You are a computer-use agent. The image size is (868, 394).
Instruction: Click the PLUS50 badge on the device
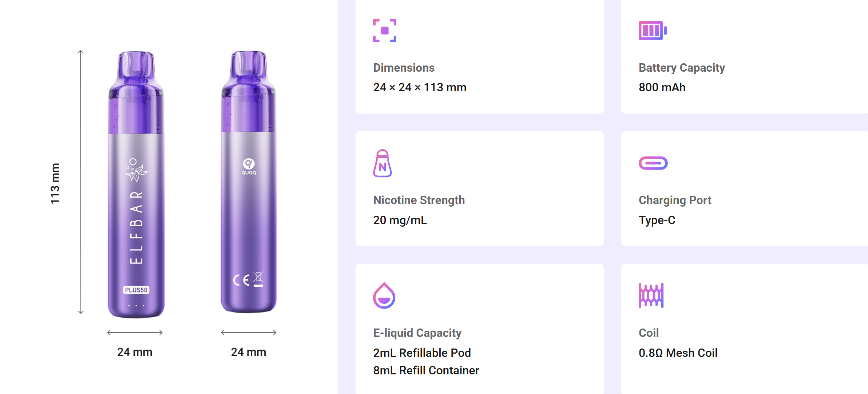pyautogui.click(x=136, y=290)
